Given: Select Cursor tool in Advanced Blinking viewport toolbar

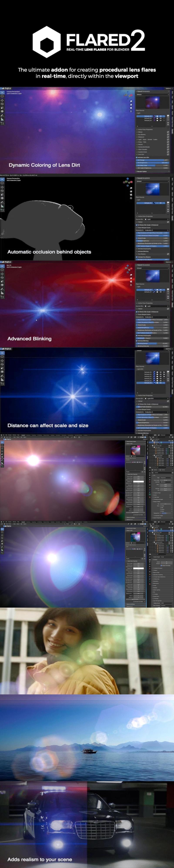Looking at the screenshot, I should pyautogui.click(x=2, y=270).
